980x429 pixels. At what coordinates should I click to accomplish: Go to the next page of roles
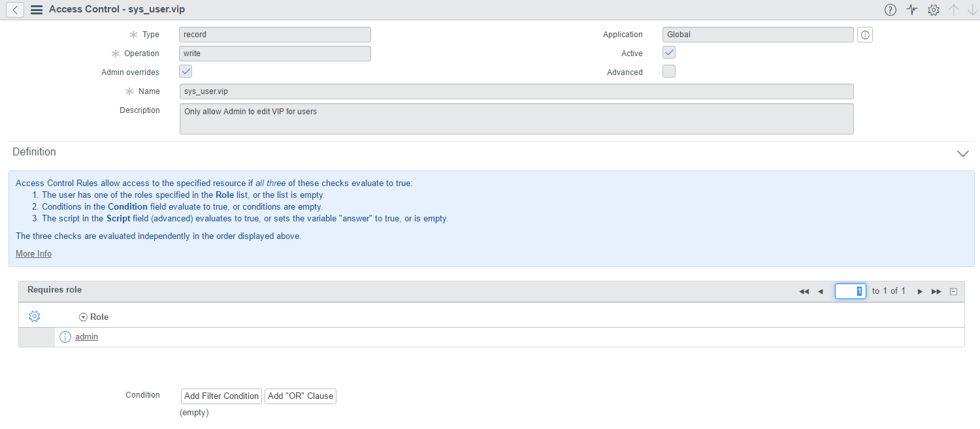pos(920,291)
